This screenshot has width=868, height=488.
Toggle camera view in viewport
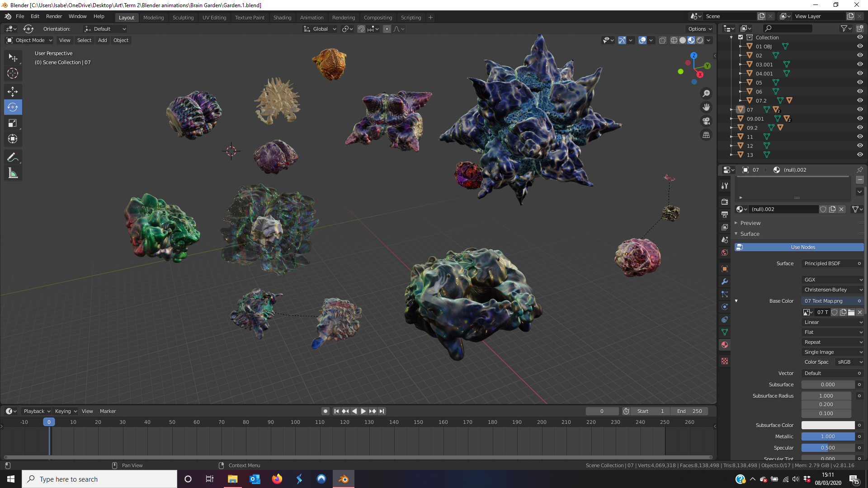(x=706, y=121)
